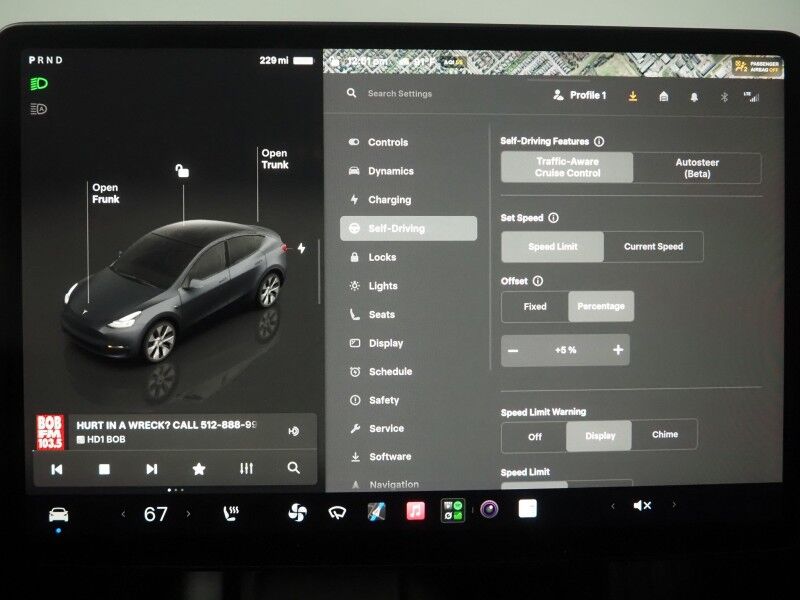The height and width of the screenshot is (600, 800).
Task: Tap Open Trunk
Action: coord(275,159)
